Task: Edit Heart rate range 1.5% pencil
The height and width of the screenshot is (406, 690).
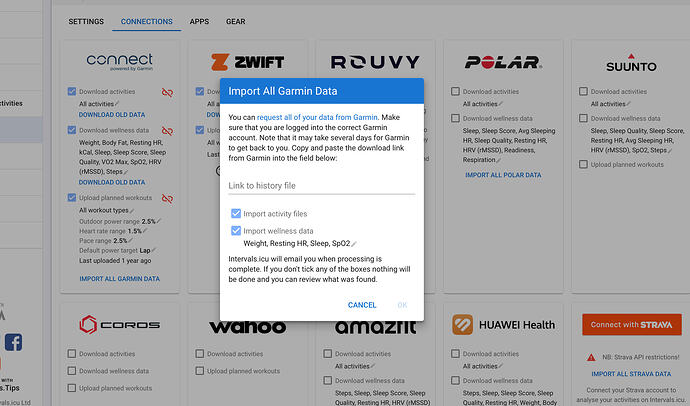Action: (145, 231)
